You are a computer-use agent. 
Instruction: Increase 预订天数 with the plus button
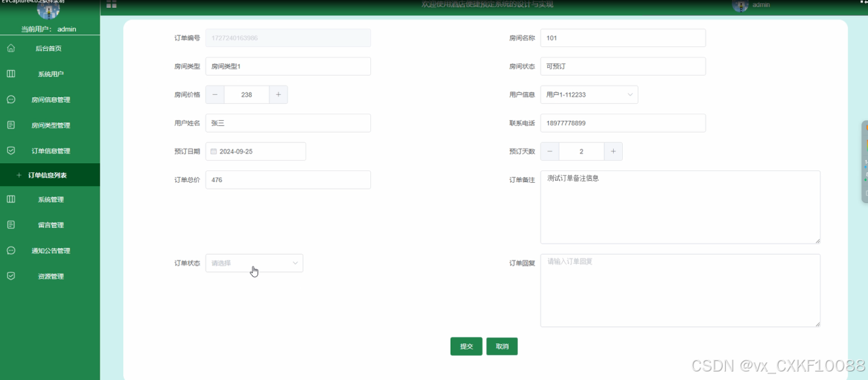[613, 151]
